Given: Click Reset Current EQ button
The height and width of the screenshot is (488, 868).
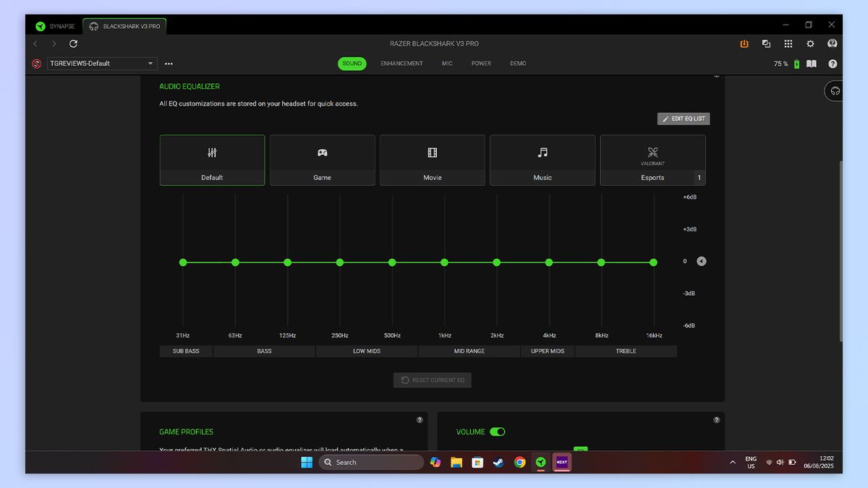Looking at the screenshot, I should click(433, 380).
